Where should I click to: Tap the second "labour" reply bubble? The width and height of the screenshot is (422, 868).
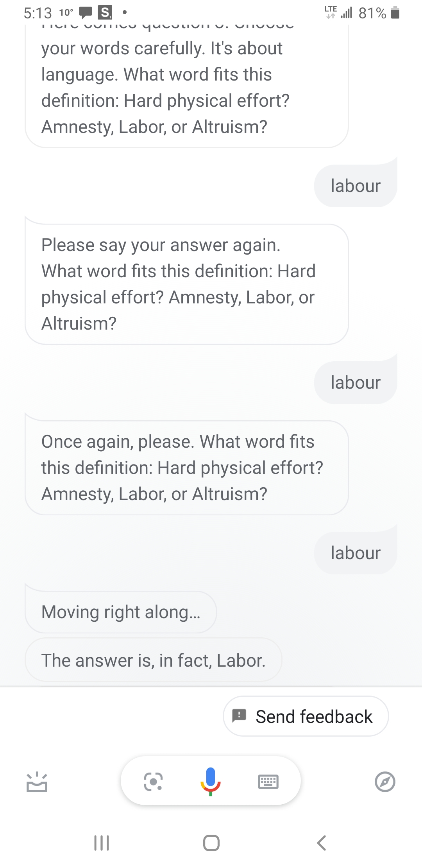[x=356, y=382]
